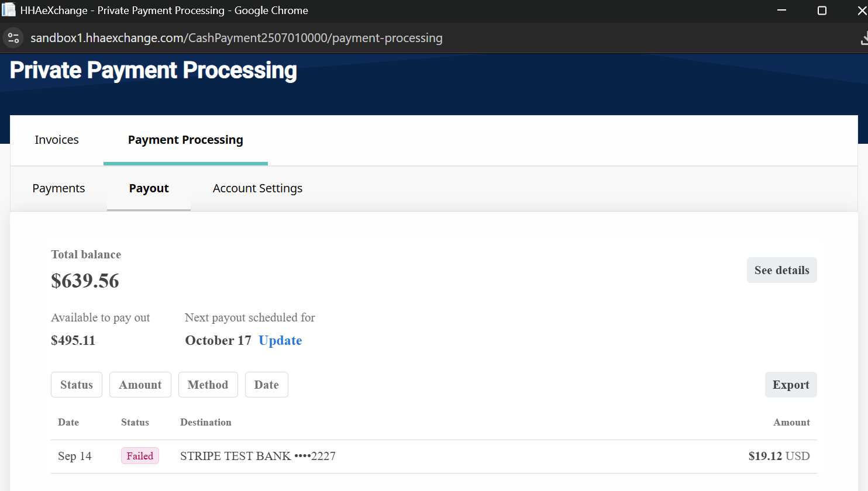Click the URL in the address bar
The image size is (868, 491).
tap(236, 38)
